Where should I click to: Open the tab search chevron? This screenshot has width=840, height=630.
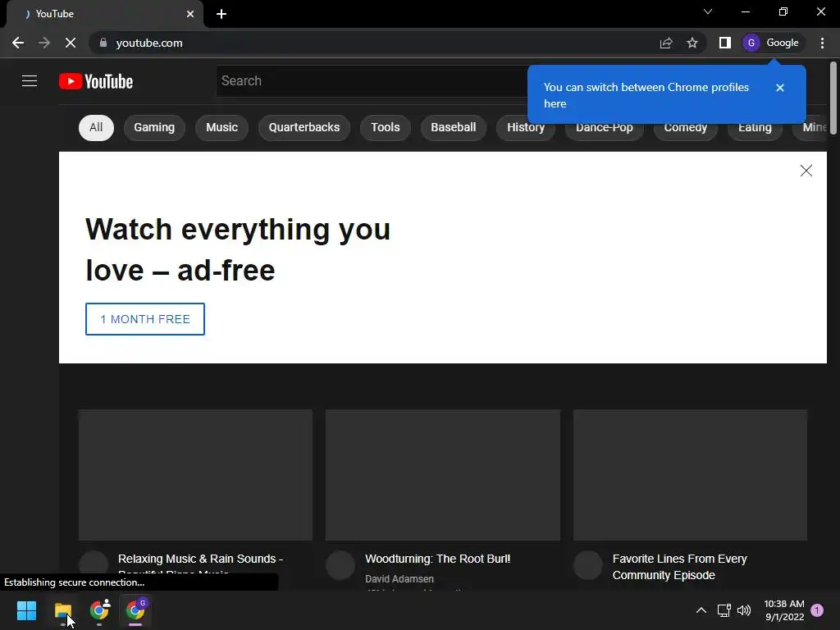click(708, 11)
